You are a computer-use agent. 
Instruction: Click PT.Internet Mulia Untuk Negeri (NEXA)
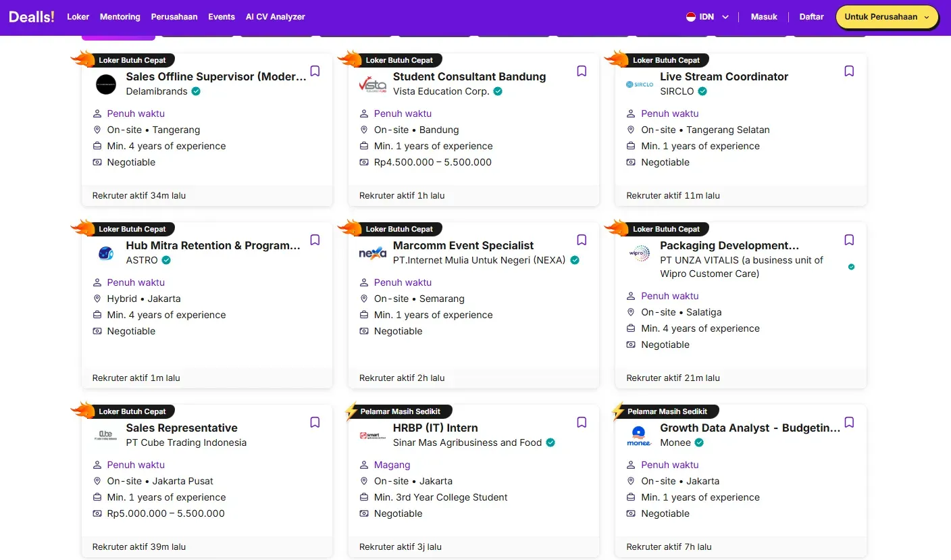click(480, 260)
